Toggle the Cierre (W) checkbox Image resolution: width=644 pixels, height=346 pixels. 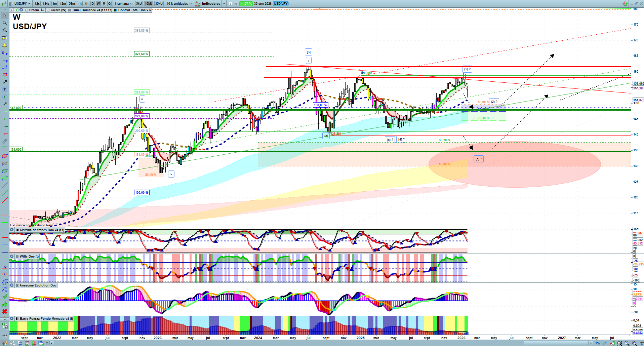[x=48, y=10]
